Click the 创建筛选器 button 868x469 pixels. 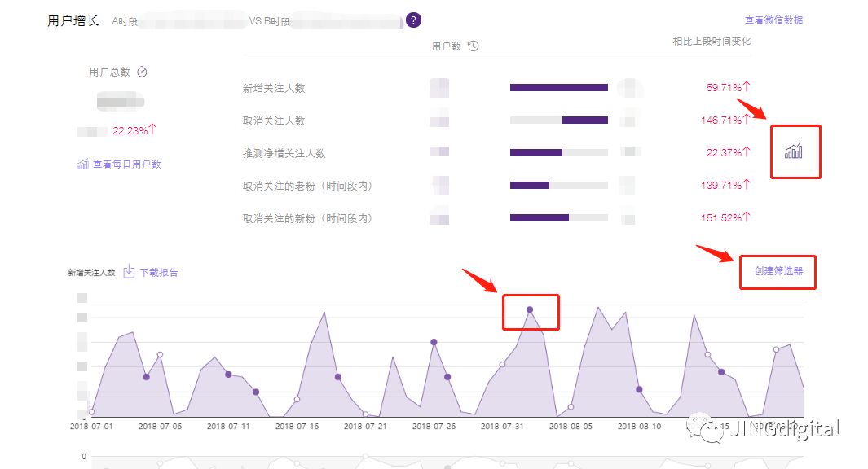pos(778,272)
